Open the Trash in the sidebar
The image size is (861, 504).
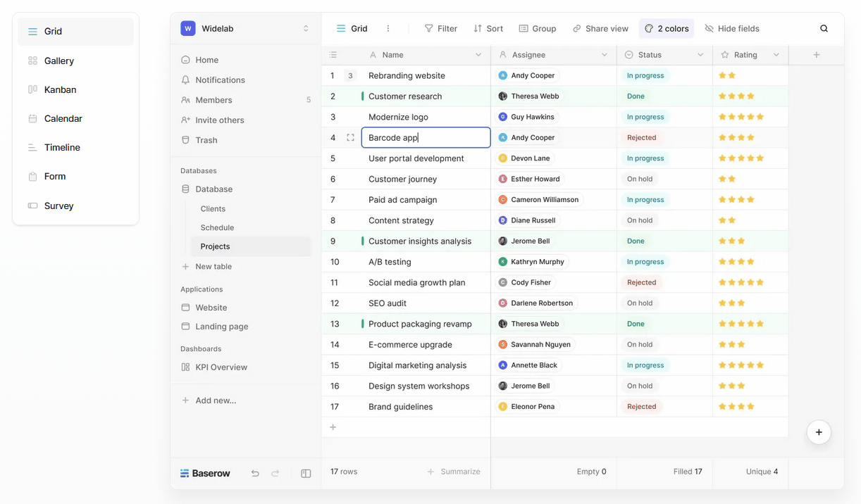206,140
